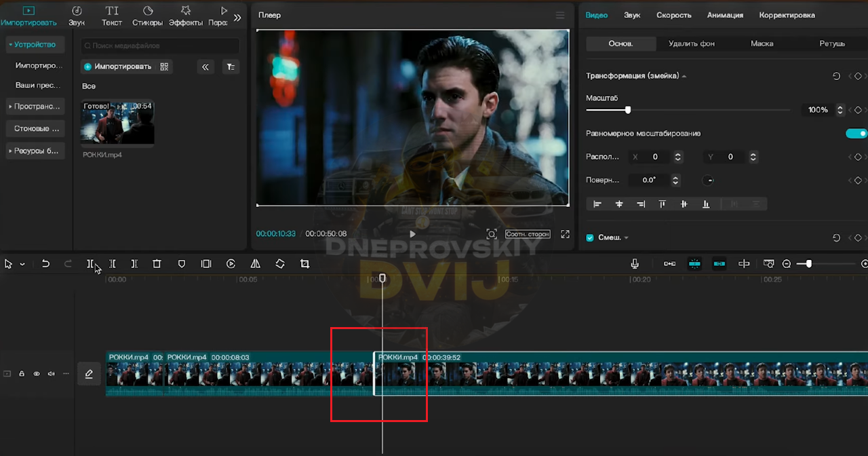Viewport: 868px width, 456px height.
Task: Click the Undo arrow in timeline toolbar
Action: [x=45, y=264]
